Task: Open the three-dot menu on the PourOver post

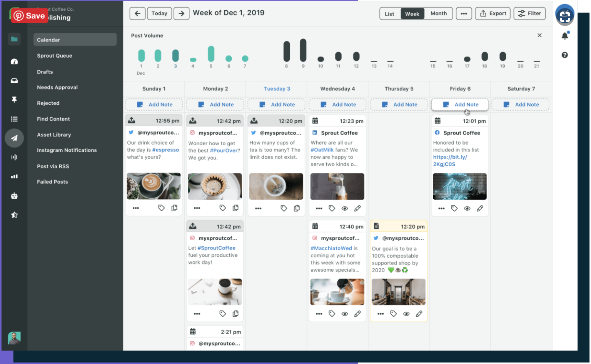Action: pyautogui.click(x=197, y=208)
